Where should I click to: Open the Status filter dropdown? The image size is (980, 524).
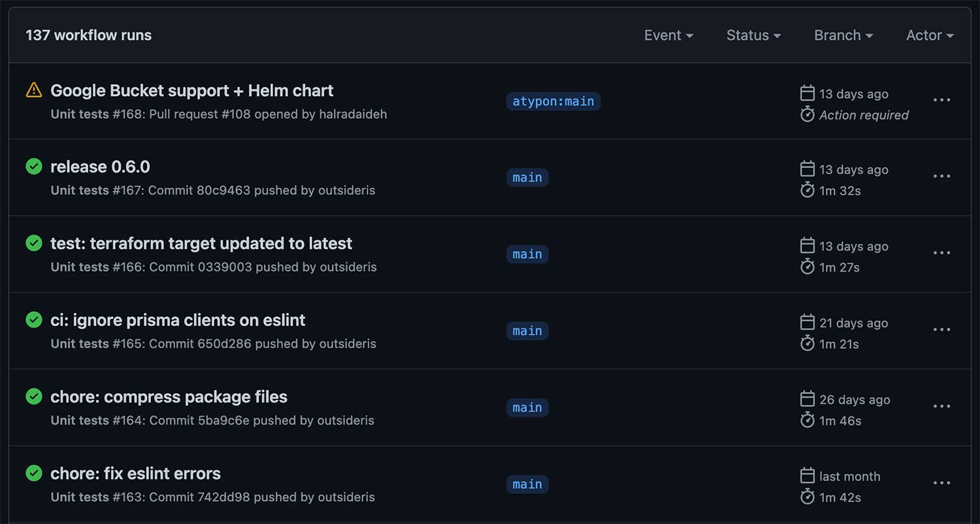[753, 35]
